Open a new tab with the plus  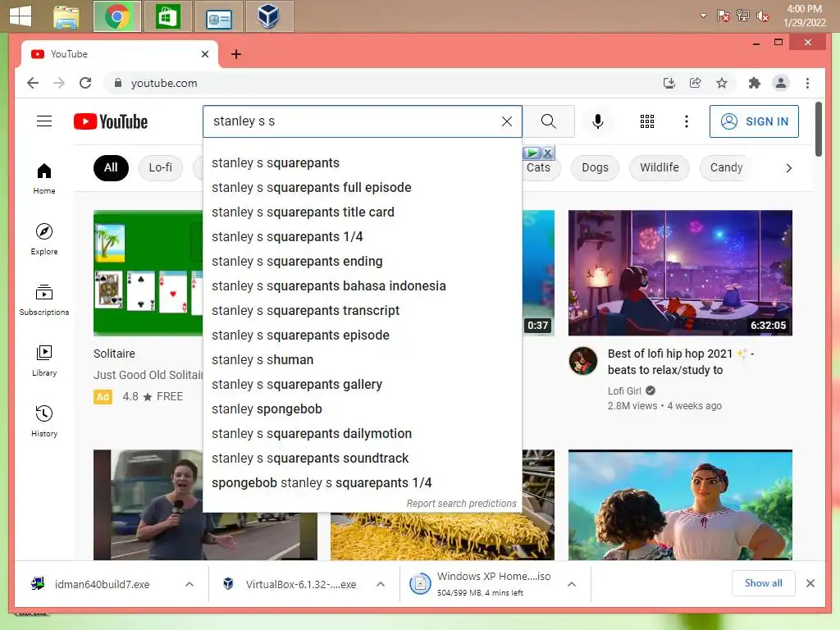click(x=235, y=54)
